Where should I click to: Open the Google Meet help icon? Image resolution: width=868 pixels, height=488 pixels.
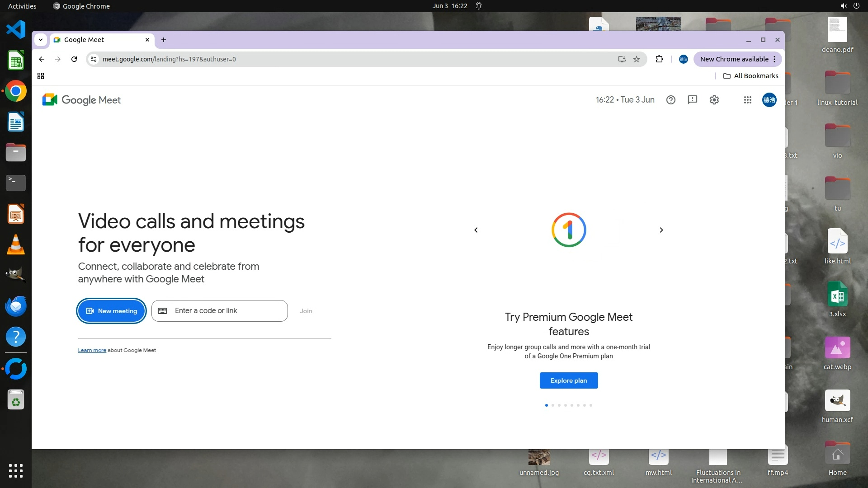click(x=671, y=100)
